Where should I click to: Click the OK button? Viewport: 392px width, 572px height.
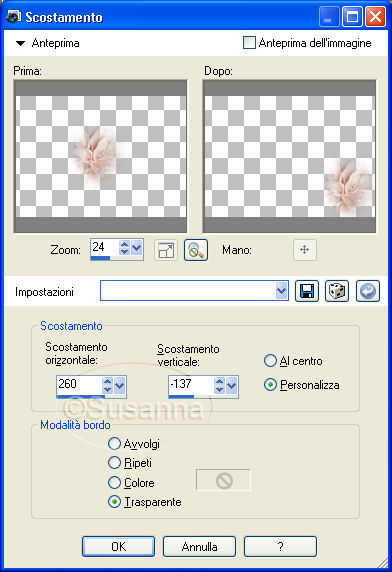[119, 546]
